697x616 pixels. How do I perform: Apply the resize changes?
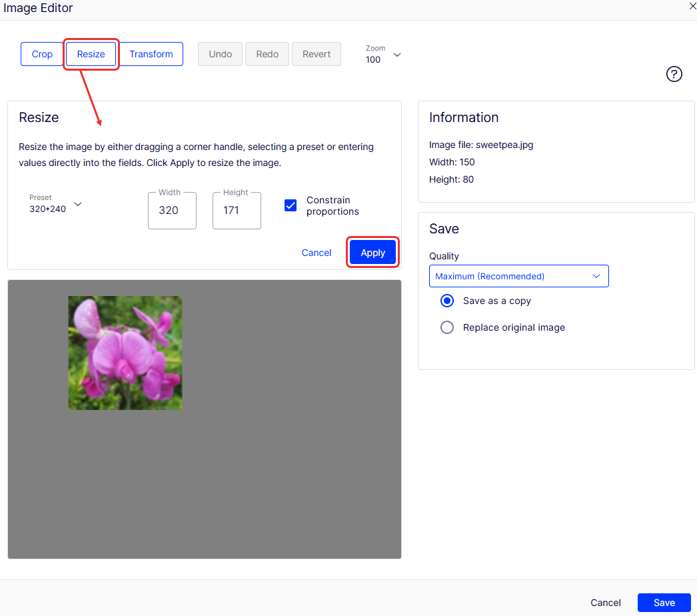372,253
